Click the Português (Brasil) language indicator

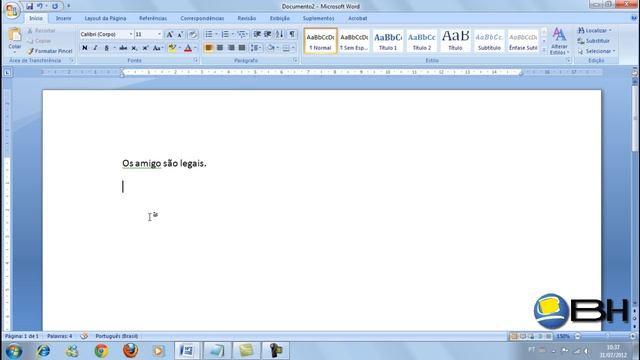116,336
